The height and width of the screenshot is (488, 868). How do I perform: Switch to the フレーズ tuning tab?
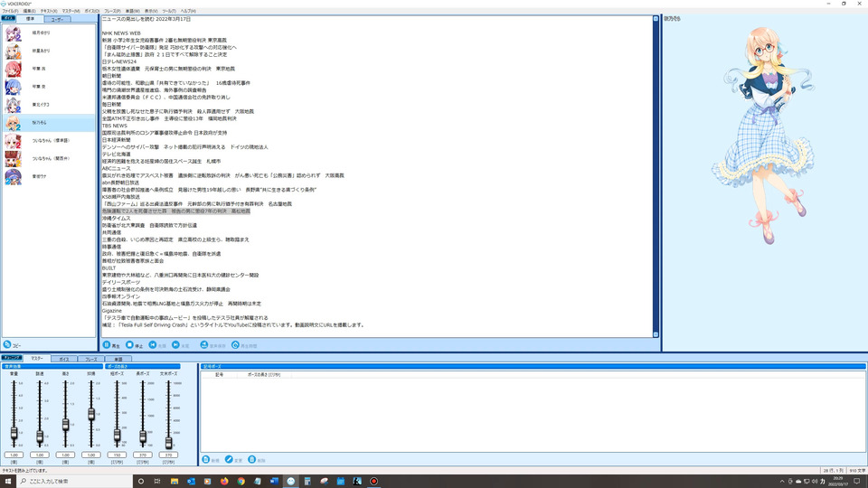tap(90, 359)
